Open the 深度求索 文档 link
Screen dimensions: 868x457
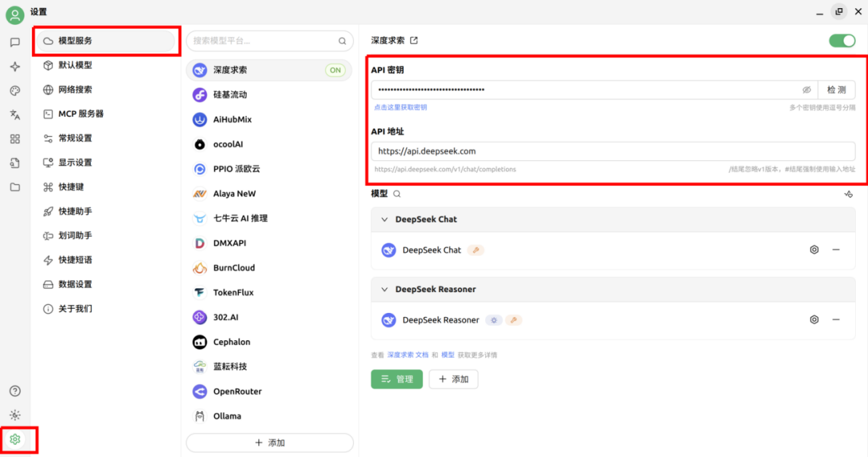tap(408, 355)
